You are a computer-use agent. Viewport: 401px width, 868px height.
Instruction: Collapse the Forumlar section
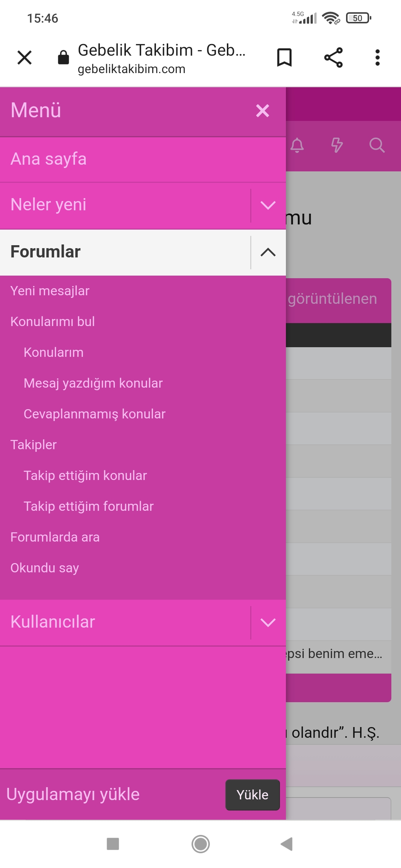point(268,253)
